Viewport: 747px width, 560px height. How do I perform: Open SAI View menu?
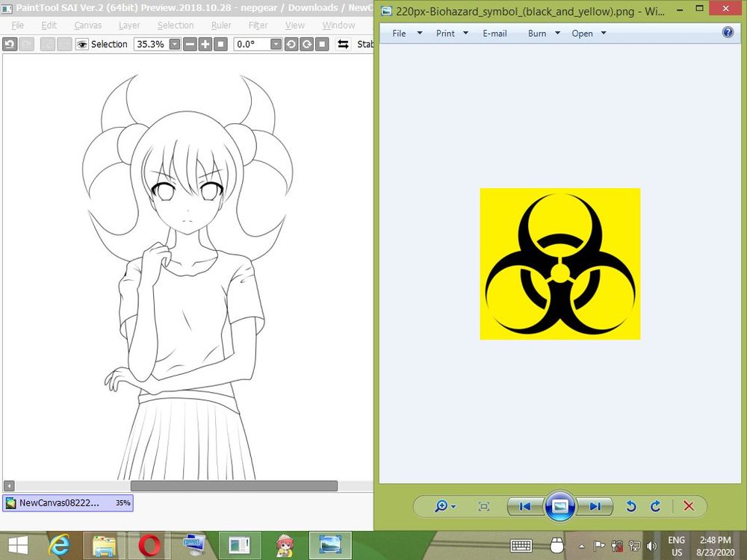point(295,25)
